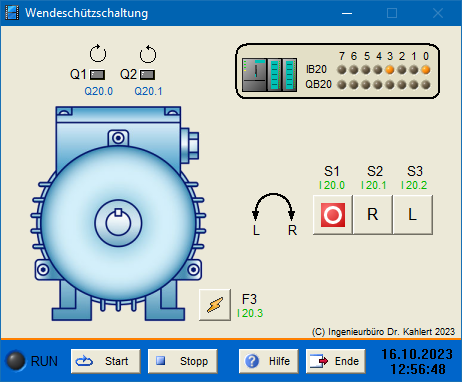462x382 pixels.
Task: Activate the S3 left-rotation button L
Action: pos(413,215)
